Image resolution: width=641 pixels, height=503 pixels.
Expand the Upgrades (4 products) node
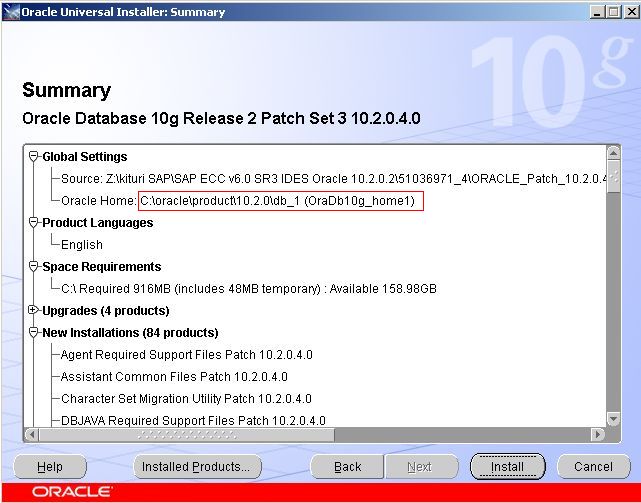pos(34,310)
